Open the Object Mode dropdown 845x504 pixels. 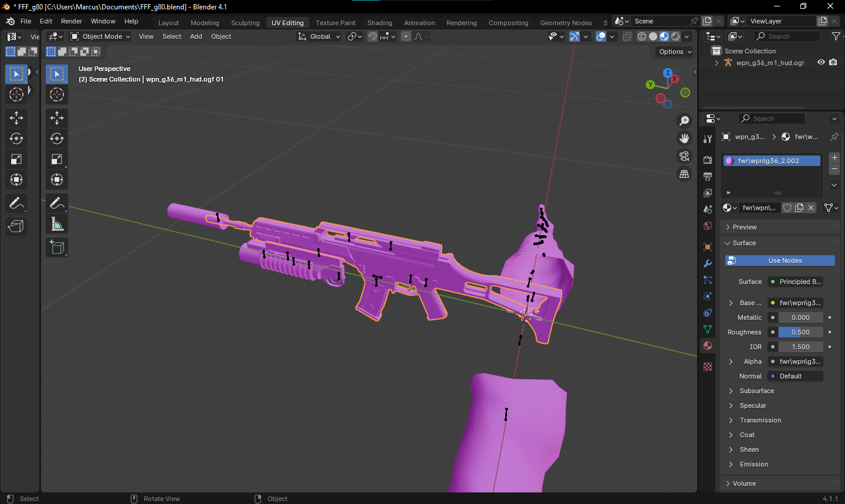point(100,36)
